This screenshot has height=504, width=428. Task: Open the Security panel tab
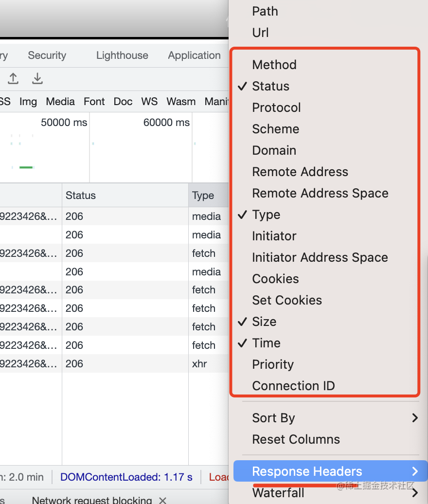(x=47, y=55)
